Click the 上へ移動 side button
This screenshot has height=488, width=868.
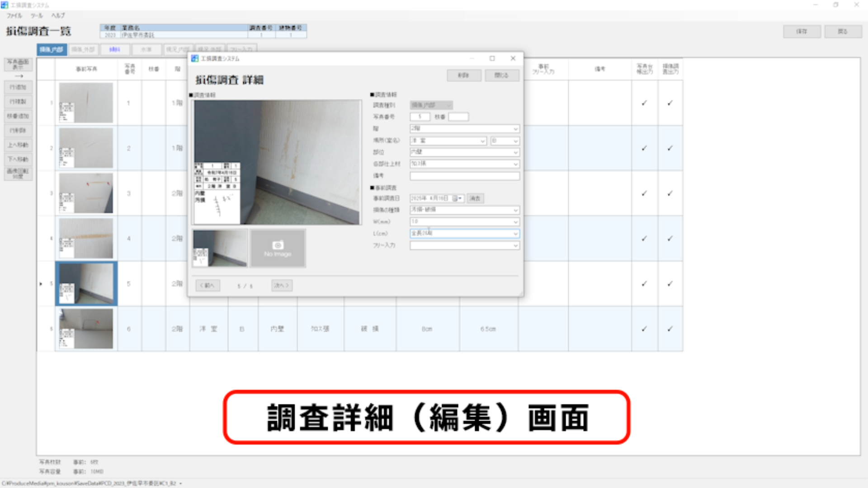[x=19, y=145]
